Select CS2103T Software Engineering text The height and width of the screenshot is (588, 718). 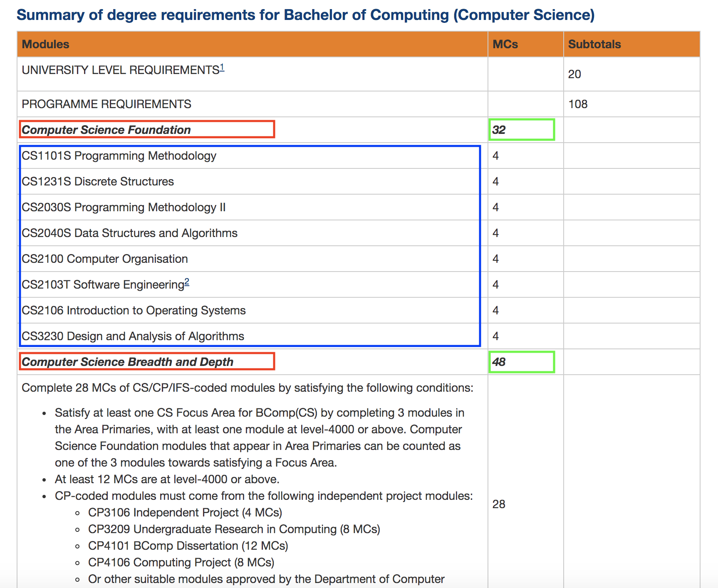[103, 284]
